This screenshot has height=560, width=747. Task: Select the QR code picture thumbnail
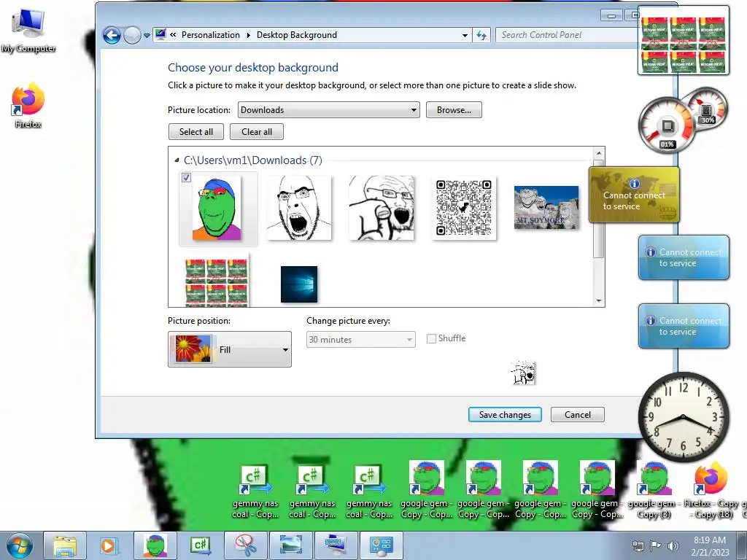pos(464,208)
